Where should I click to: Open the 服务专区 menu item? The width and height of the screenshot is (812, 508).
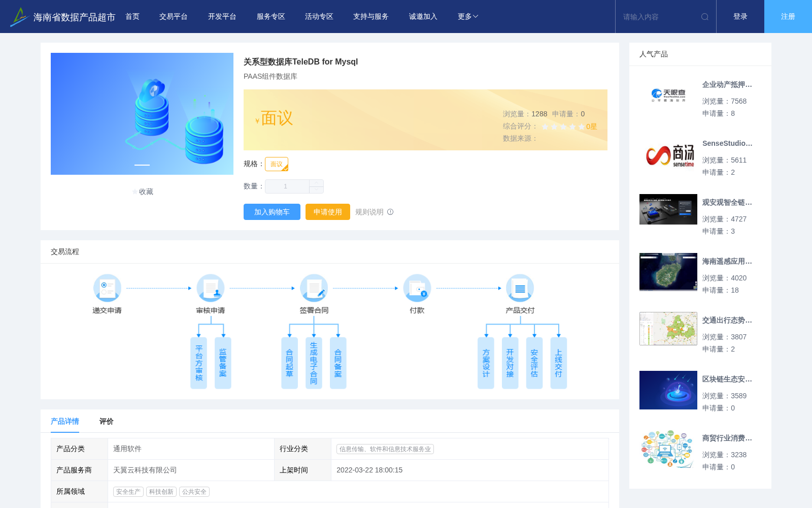271,17
